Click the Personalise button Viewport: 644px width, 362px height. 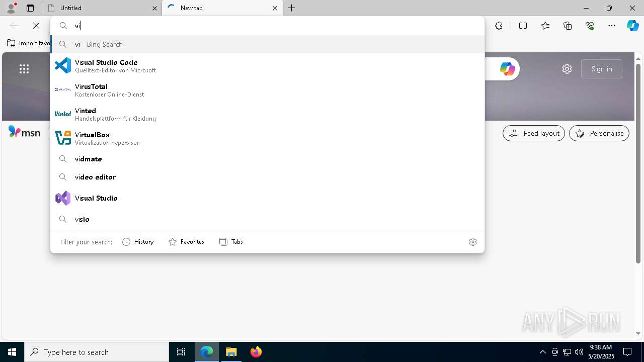click(599, 133)
